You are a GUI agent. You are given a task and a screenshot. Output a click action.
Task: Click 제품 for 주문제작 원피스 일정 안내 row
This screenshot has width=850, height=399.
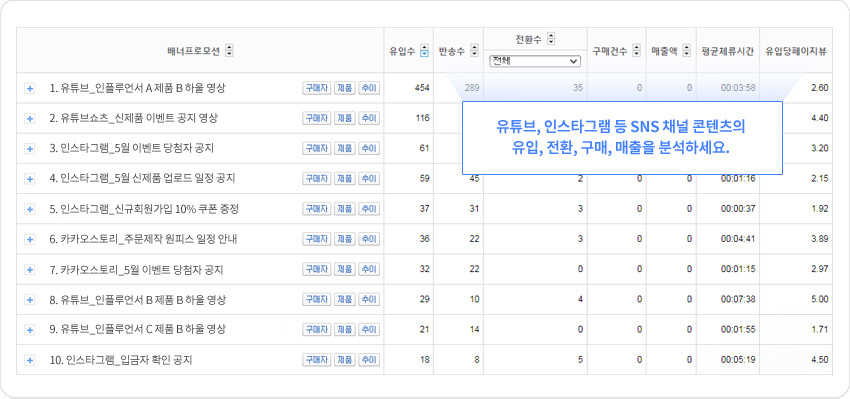click(x=344, y=239)
